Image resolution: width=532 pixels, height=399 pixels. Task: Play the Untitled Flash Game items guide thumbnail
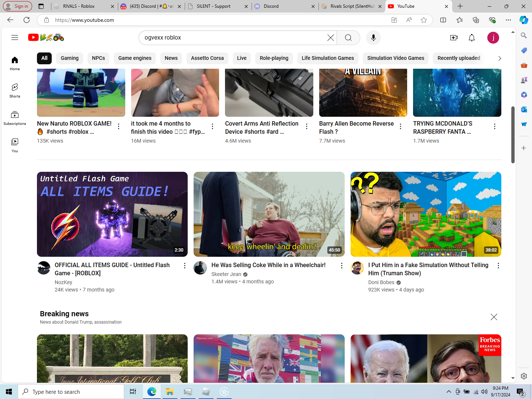pyautogui.click(x=112, y=214)
